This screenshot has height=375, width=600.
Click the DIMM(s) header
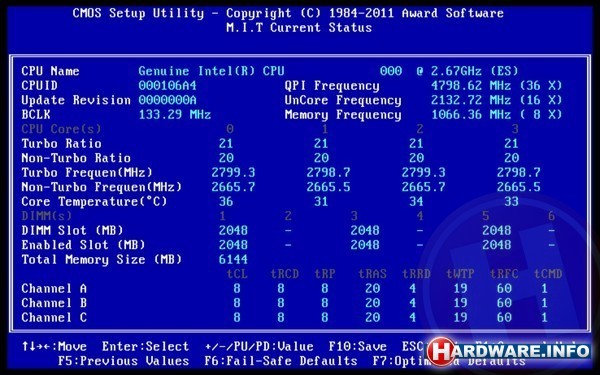coord(47,216)
